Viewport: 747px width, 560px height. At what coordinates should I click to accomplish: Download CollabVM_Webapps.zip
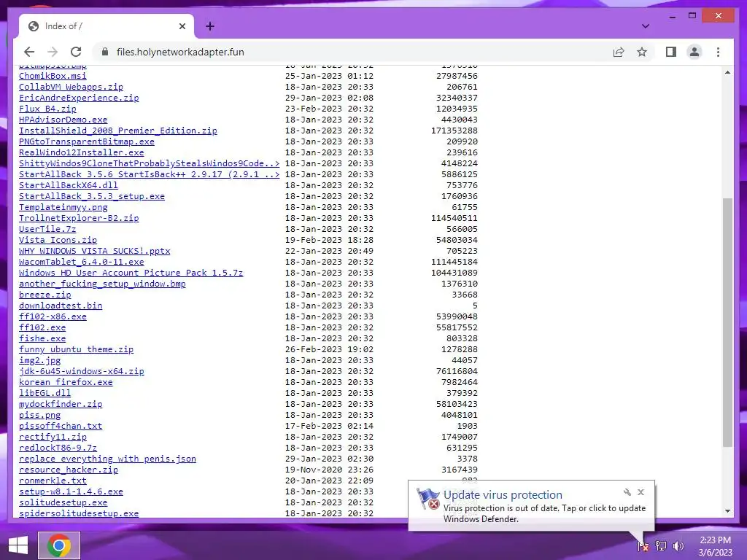(71, 87)
